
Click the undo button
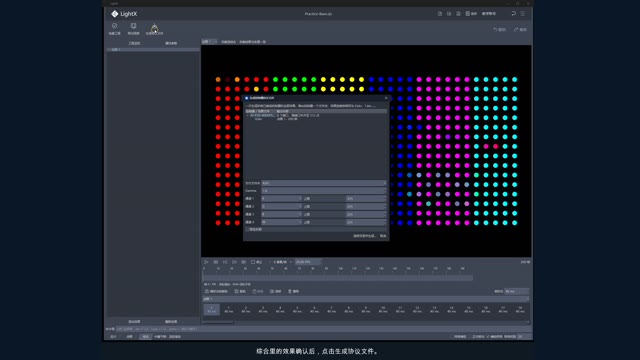click(x=500, y=29)
